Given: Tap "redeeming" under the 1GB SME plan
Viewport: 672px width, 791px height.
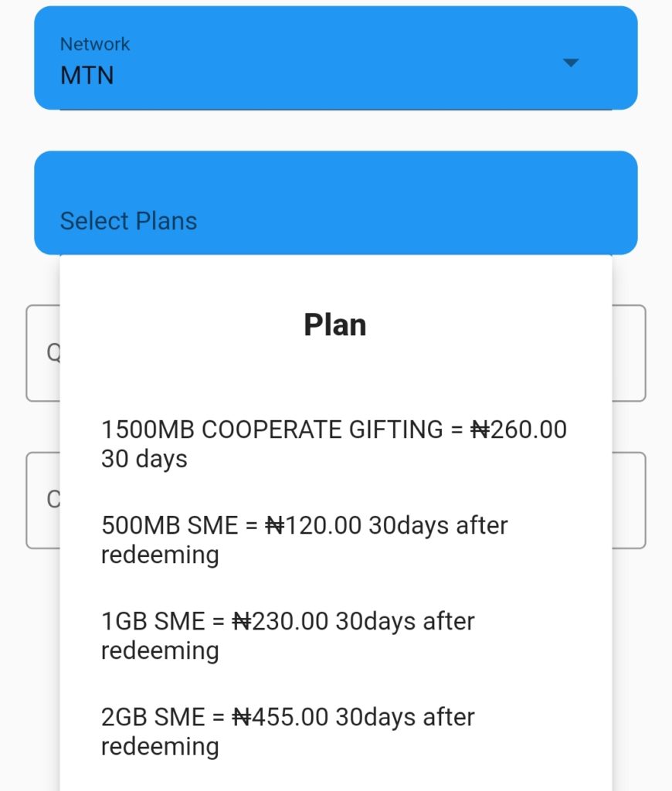Looking at the screenshot, I should click(160, 650).
